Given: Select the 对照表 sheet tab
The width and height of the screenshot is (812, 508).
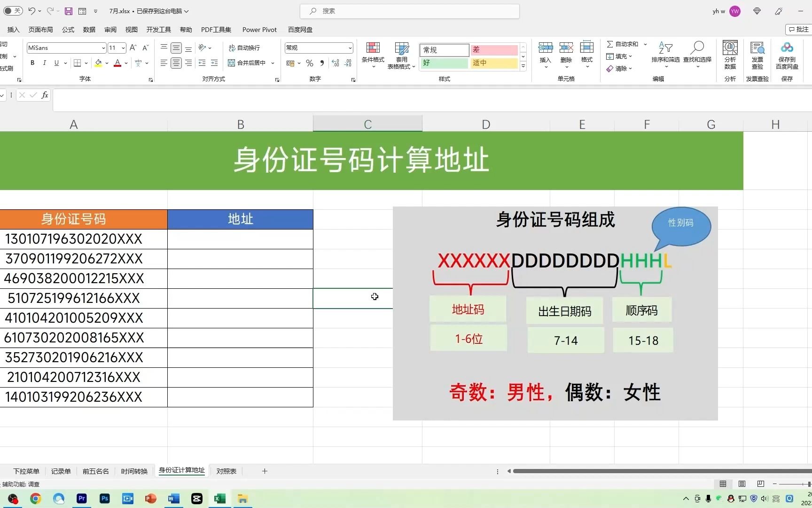Looking at the screenshot, I should (226, 471).
